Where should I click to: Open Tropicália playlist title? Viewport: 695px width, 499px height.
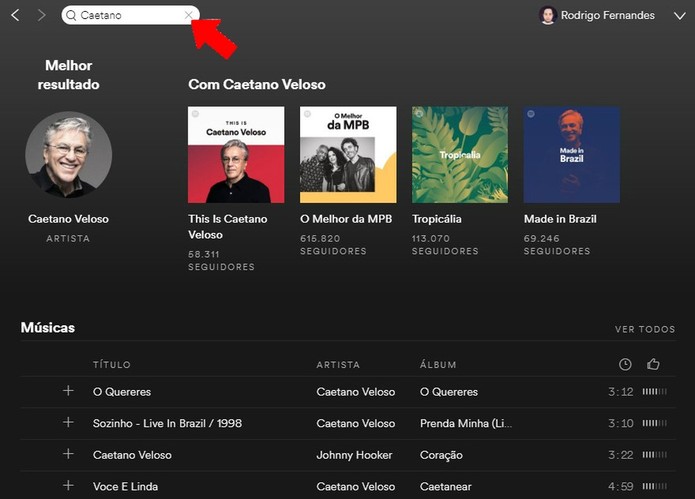(437, 219)
